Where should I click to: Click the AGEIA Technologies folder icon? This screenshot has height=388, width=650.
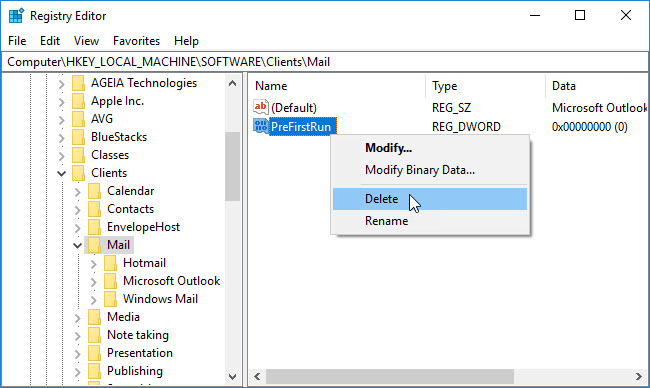pyautogui.click(x=78, y=83)
